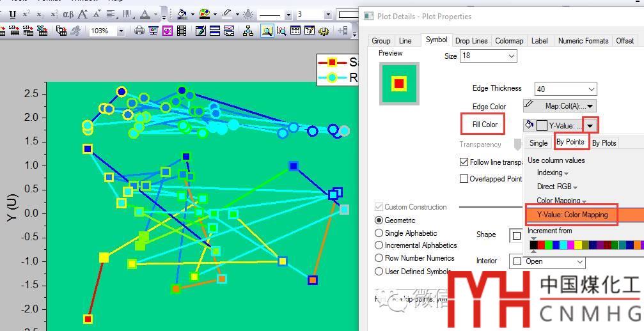The image size is (644, 331).
Task: Open the 103% zoom level dropdown
Action: click(121, 31)
